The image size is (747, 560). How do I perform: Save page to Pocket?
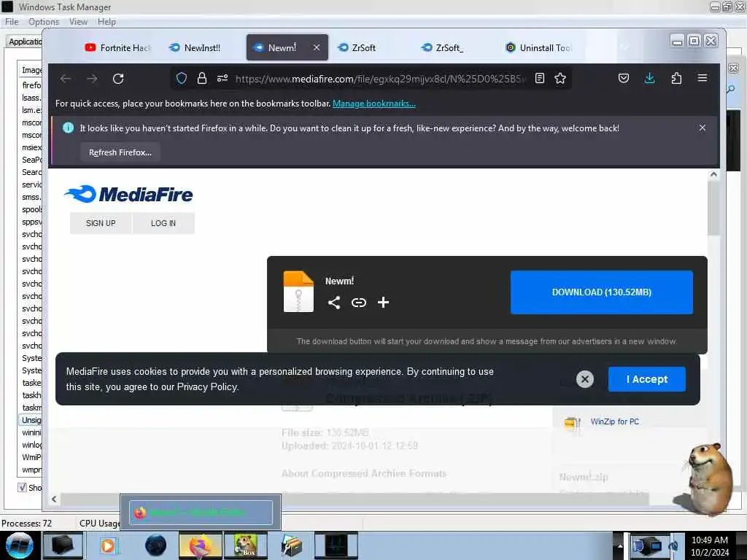click(624, 78)
